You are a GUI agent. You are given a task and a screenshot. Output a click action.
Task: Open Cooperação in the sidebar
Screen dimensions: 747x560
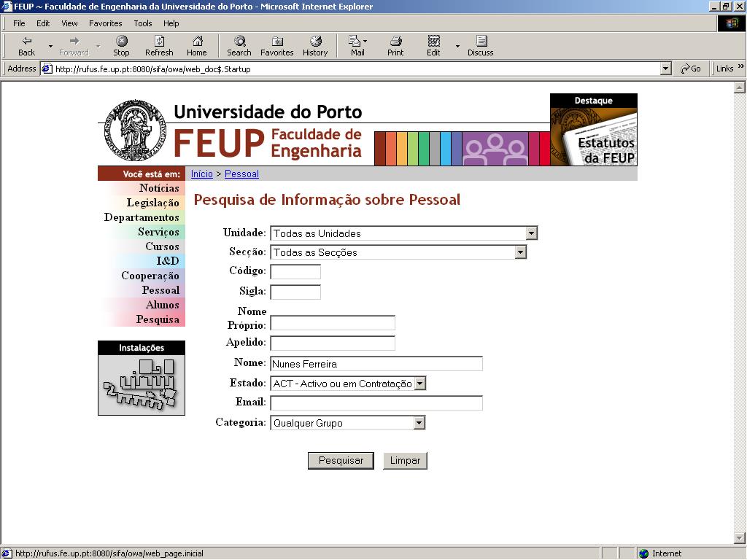(x=150, y=276)
